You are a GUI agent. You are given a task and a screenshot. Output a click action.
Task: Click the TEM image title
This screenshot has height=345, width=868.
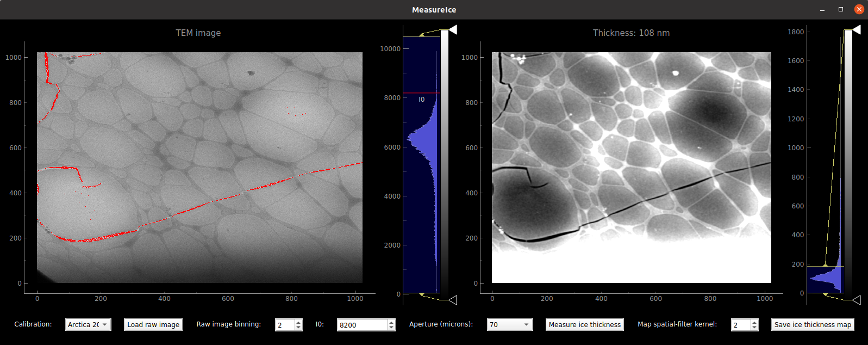tap(198, 33)
